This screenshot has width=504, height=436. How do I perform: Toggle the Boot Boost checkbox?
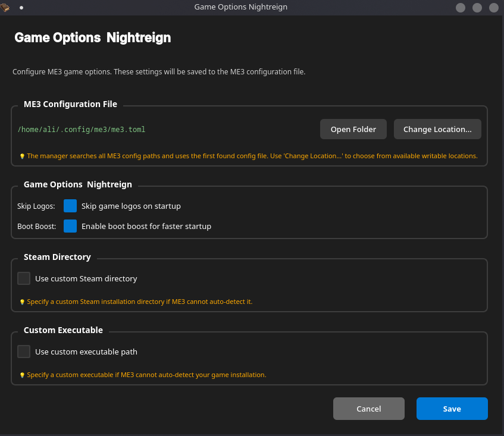tap(70, 226)
